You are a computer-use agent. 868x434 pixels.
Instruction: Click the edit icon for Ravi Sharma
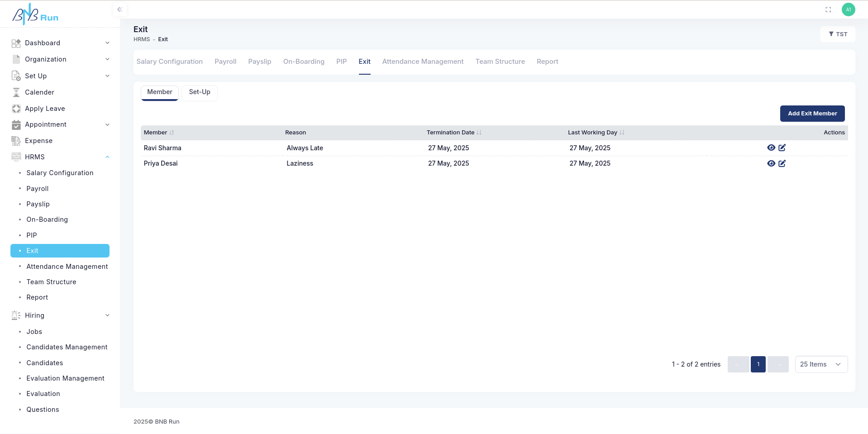(782, 148)
